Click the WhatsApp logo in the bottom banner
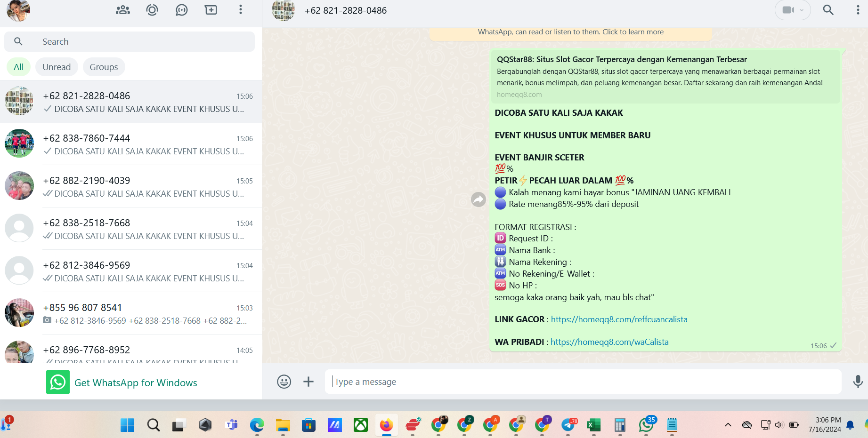 (x=58, y=382)
